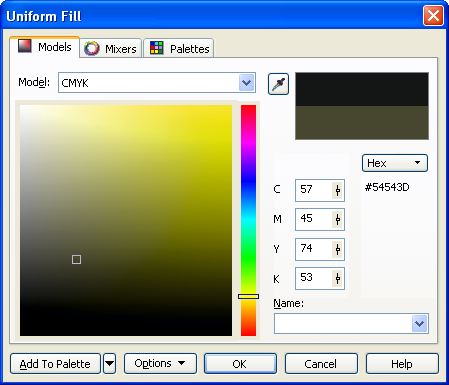This screenshot has width=449, height=385.
Task: Switch to the Palettes tab
Action: pos(179,48)
